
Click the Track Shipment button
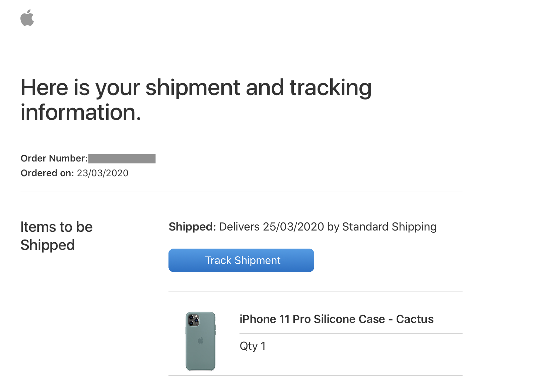click(x=241, y=260)
